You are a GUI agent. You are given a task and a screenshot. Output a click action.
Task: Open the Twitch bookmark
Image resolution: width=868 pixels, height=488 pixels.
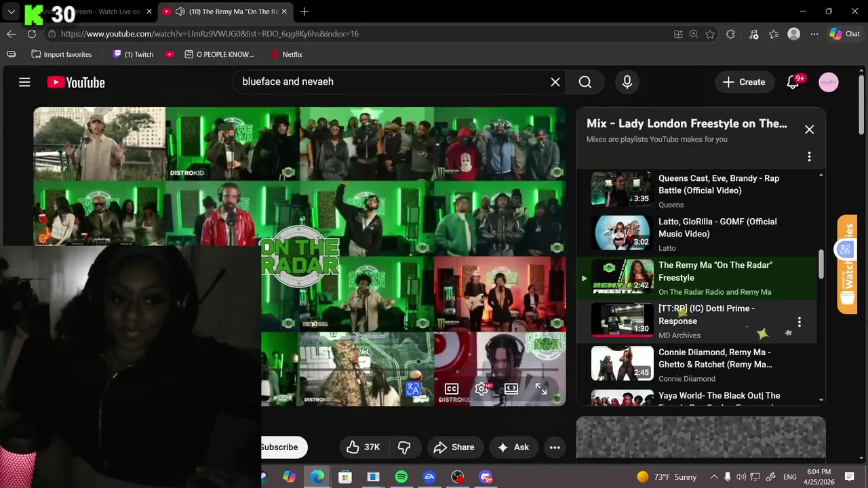point(134,54)
